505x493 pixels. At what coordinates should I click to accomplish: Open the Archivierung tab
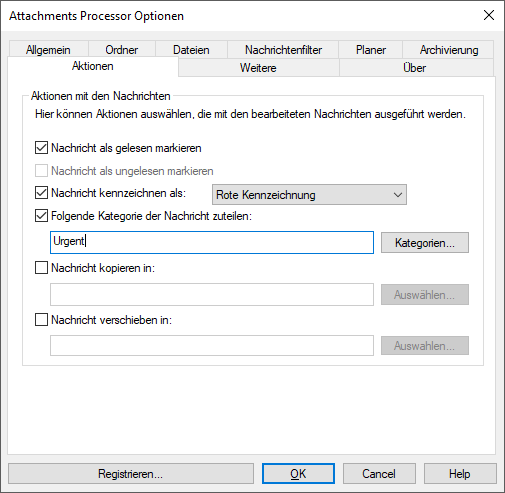tap(449, 50)
